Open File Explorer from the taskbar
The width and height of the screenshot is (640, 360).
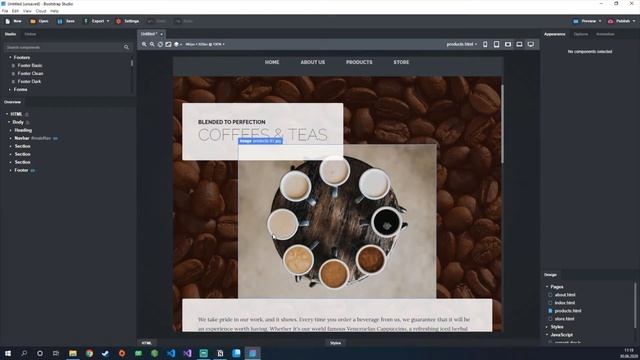73,353
